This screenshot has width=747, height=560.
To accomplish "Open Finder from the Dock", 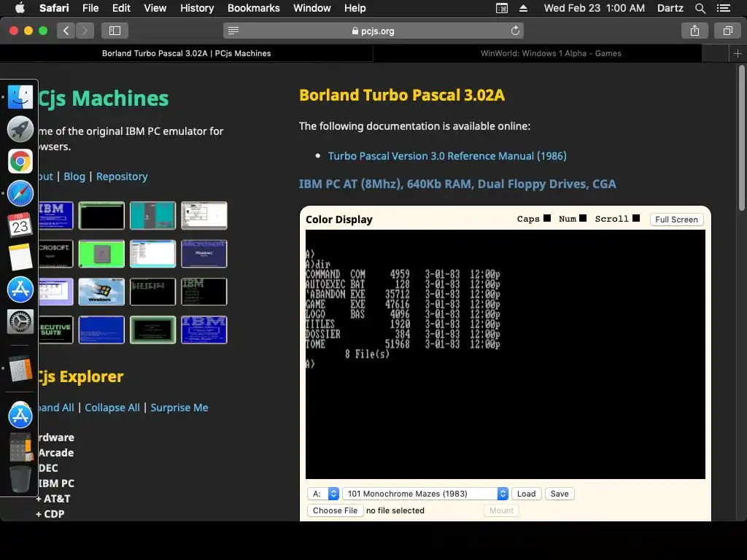I will click(x=20, y=97).
